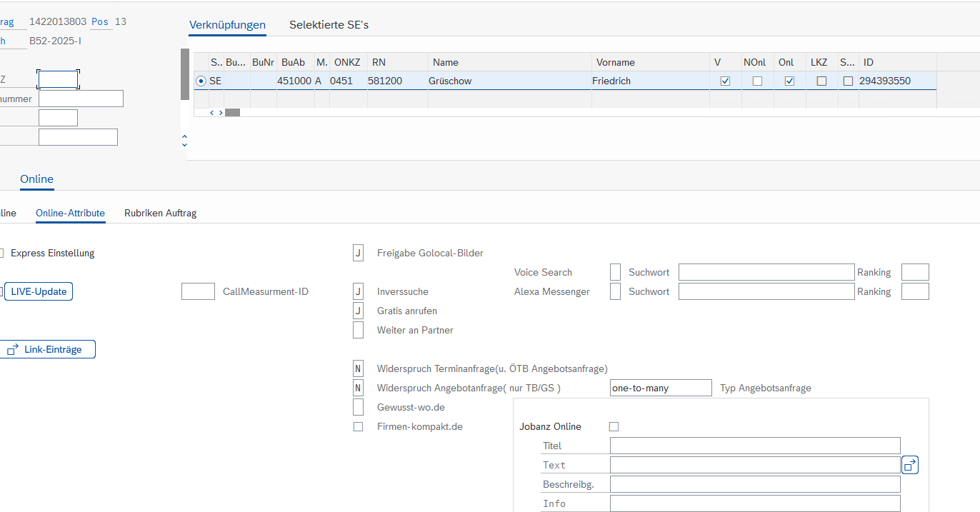Click the B52-2025-I value

(55, 41)
